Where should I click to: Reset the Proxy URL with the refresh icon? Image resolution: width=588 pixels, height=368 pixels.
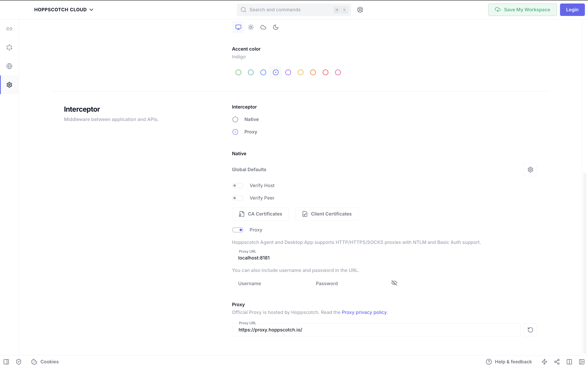coord(530,330)
